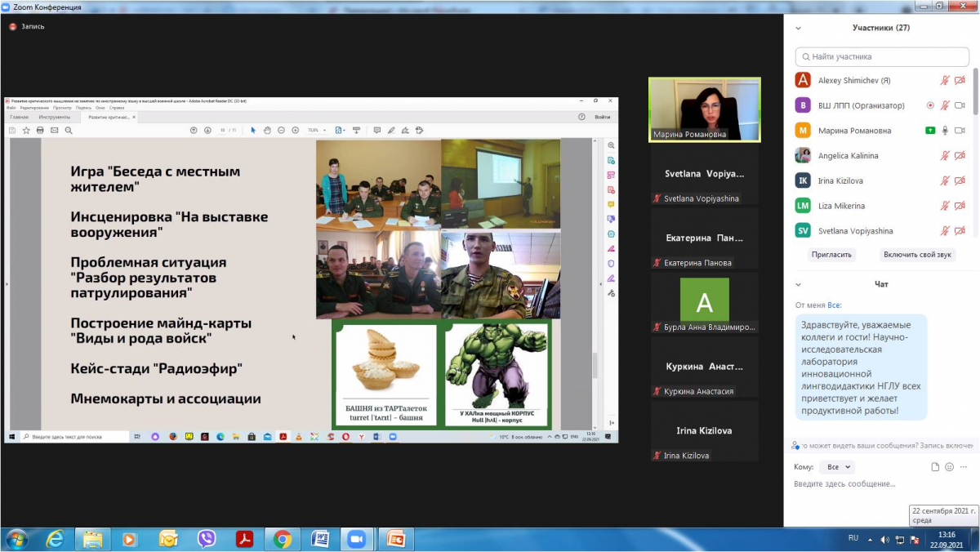Open Просмотр menu in Acrobat Reader
This screenshot has height=552, width=980.
[62, 108]
